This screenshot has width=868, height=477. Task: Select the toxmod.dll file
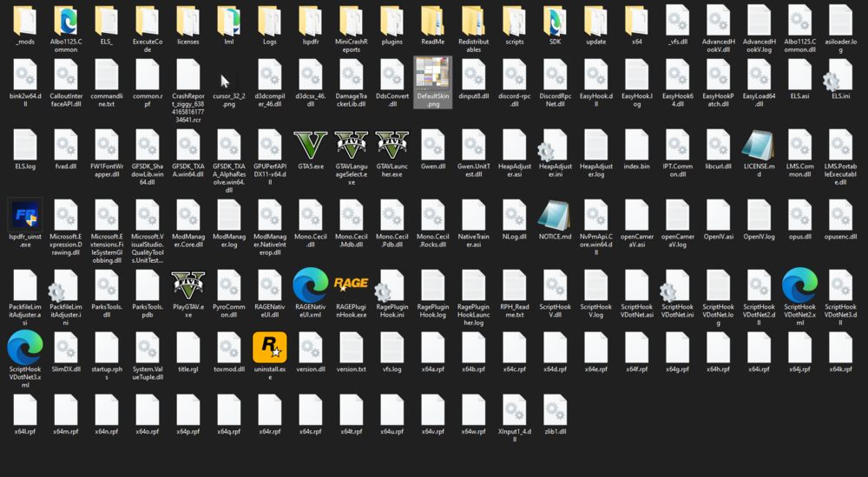[228, 348]
